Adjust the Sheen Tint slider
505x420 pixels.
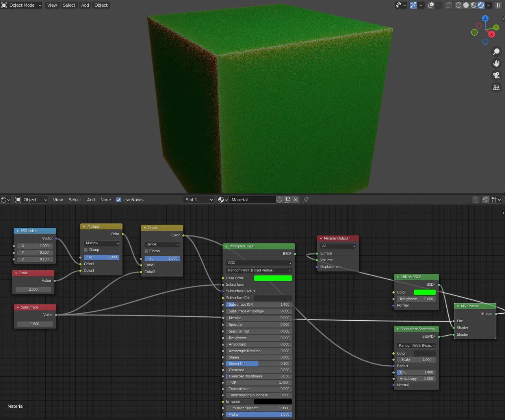click(259, 364)
